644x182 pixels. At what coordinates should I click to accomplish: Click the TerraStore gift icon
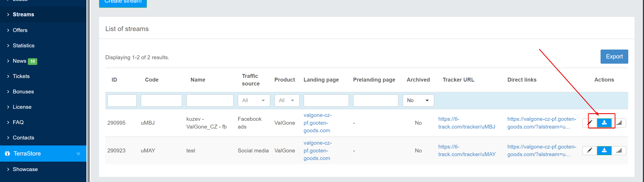[x=7, y=153]
